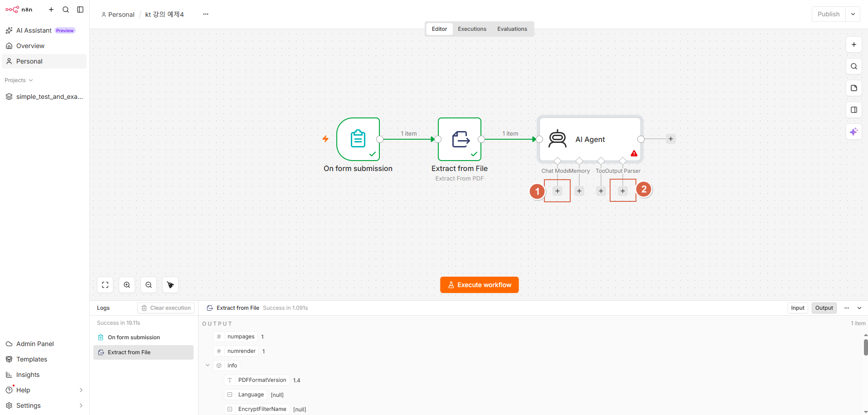The height and width of the screenshot is (415, 868).
Task: Click the output panel vertical scrollbar
Action: tap(866, 347)
